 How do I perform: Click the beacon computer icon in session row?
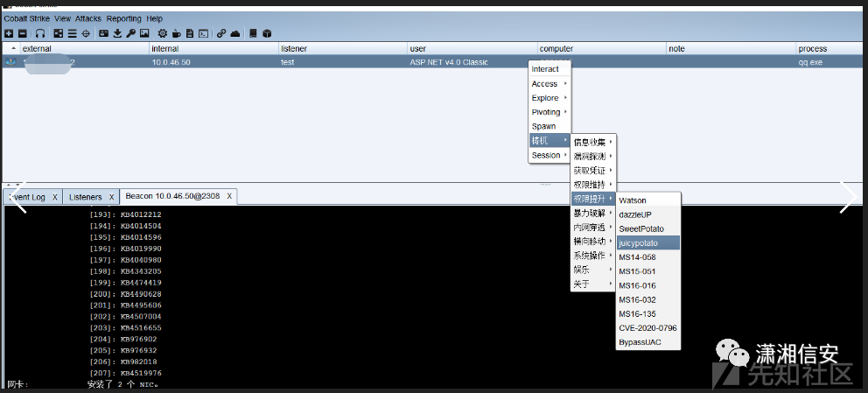tap(11, 62)
